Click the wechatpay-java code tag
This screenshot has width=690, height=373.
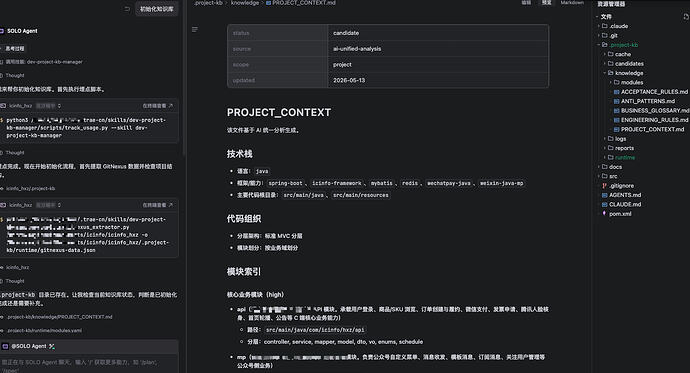[448, 183]
